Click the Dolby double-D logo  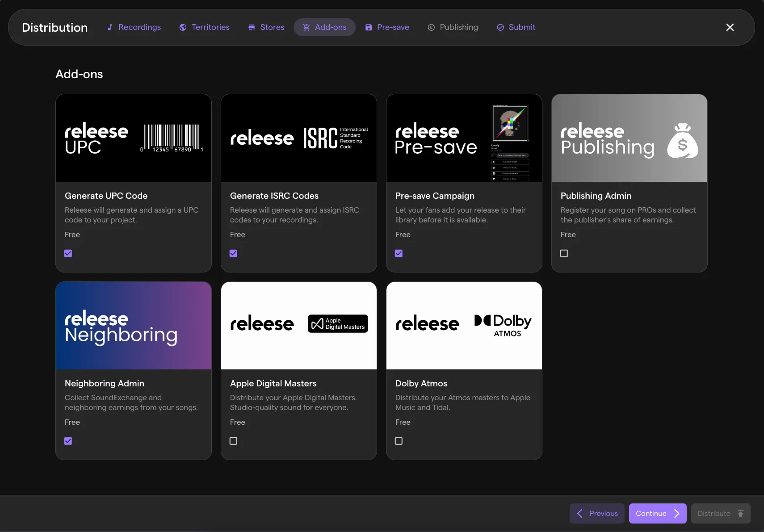483,320
